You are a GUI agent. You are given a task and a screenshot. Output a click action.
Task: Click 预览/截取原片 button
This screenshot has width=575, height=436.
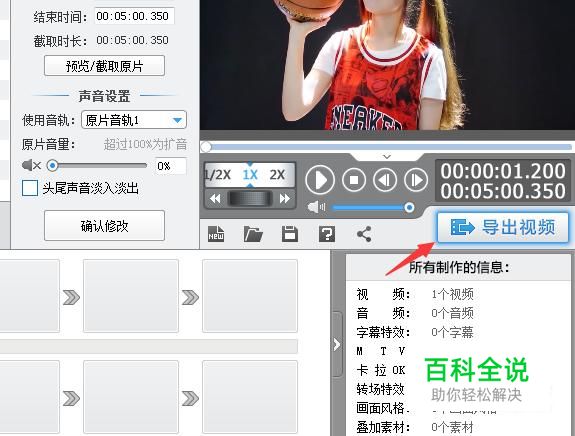(105, 66)
